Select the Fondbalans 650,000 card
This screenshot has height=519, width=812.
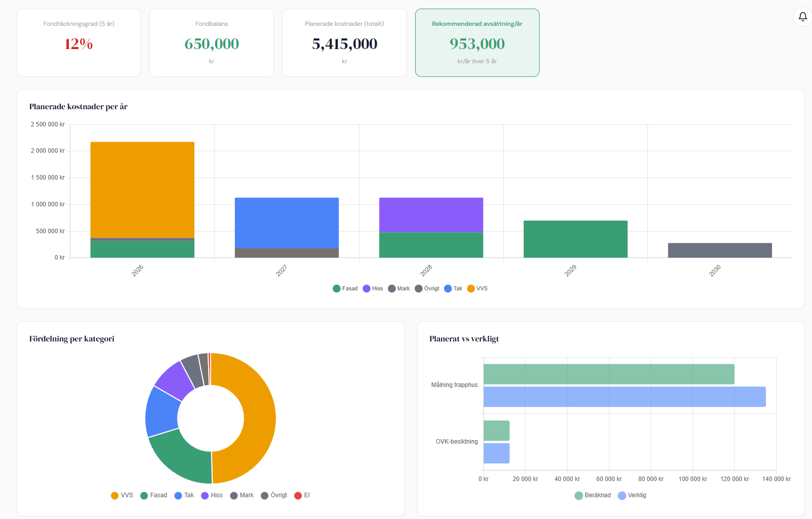(x=212, y=42)
